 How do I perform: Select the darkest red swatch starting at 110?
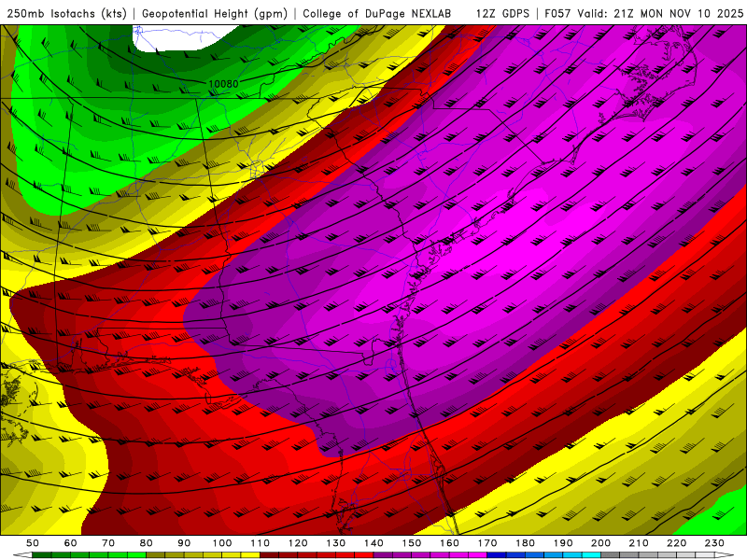(x=269, y=555)
